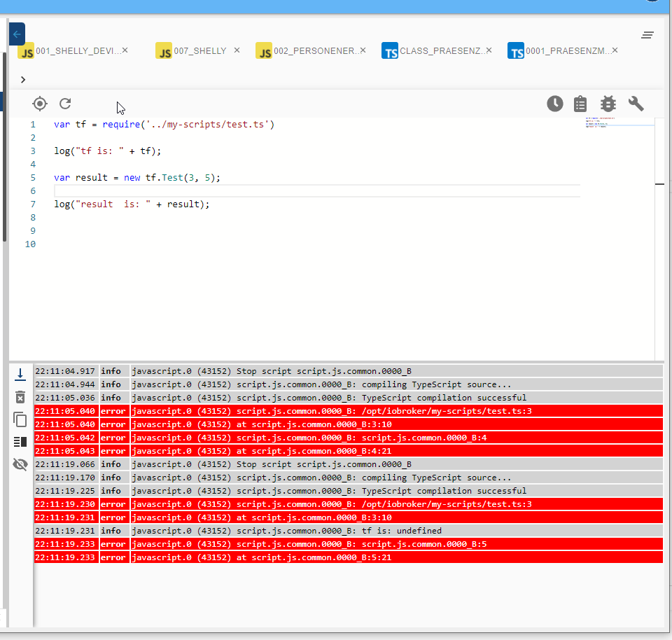Open the cron clock icon
672x640 pixels.
[x=555, y=104]
